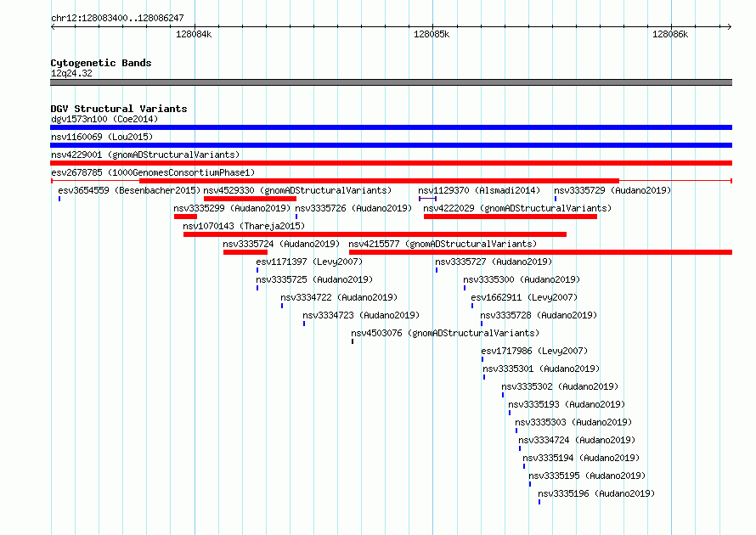Open esv1171397 (Levy2007) label
The height and width of the screenshot is (535, 756).
309,262
